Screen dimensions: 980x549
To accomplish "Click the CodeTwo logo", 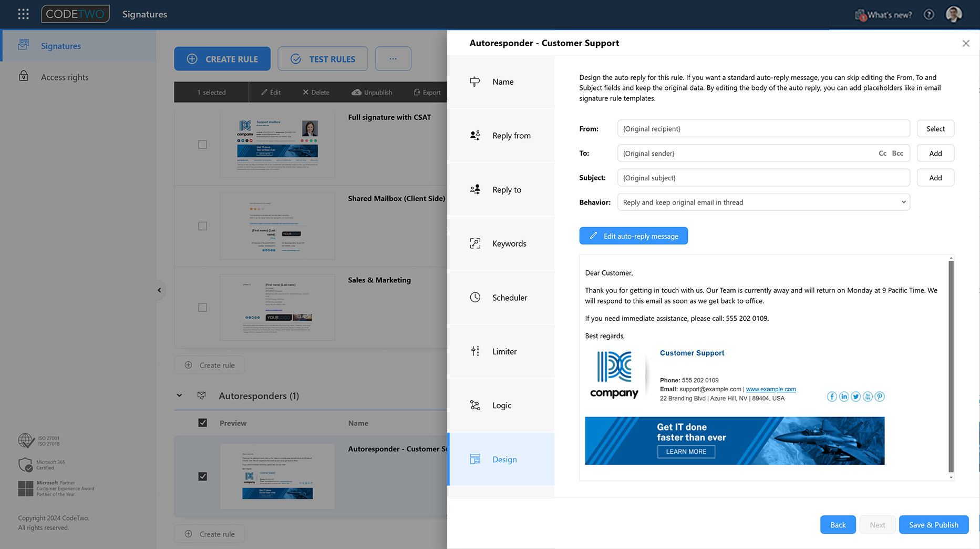I will click(x=75, y=14).
